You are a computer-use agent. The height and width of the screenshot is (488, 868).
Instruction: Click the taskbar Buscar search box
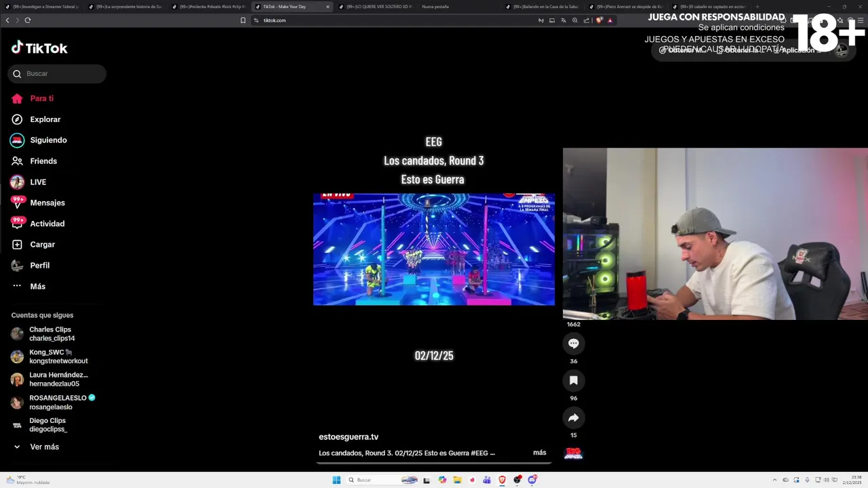382,480
